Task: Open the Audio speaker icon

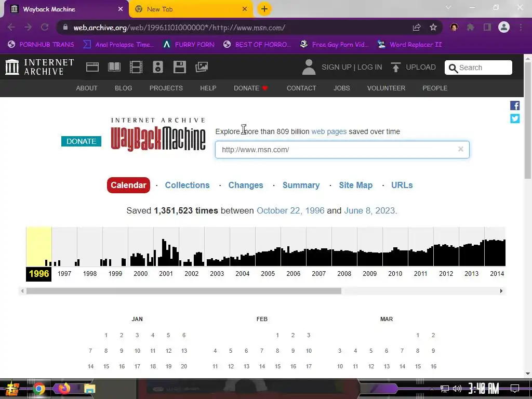Action: click(x=158, y=67)
